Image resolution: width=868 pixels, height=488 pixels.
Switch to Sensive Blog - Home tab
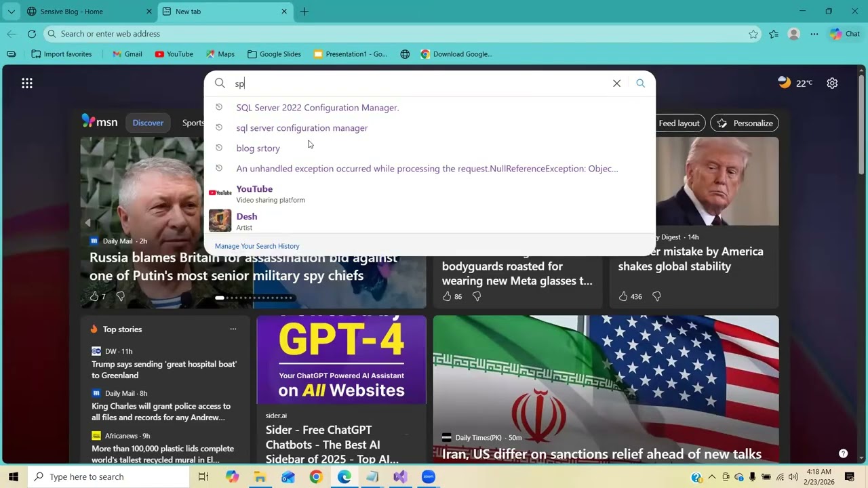pyautogui.click(x=88, y=12)
